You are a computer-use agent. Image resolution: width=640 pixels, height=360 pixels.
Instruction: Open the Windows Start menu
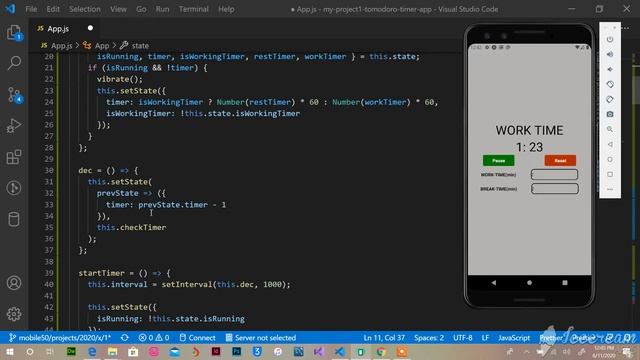(9, 351)
